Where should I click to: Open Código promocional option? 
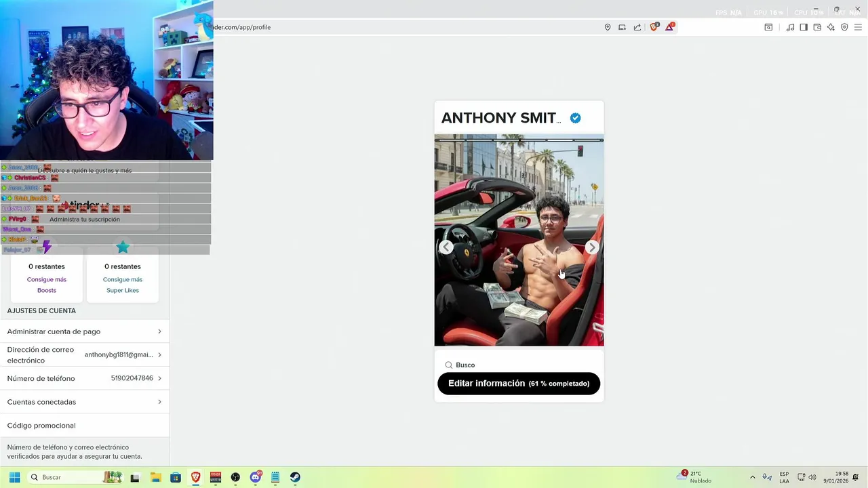pyautogui.click(x=85, y=426)
